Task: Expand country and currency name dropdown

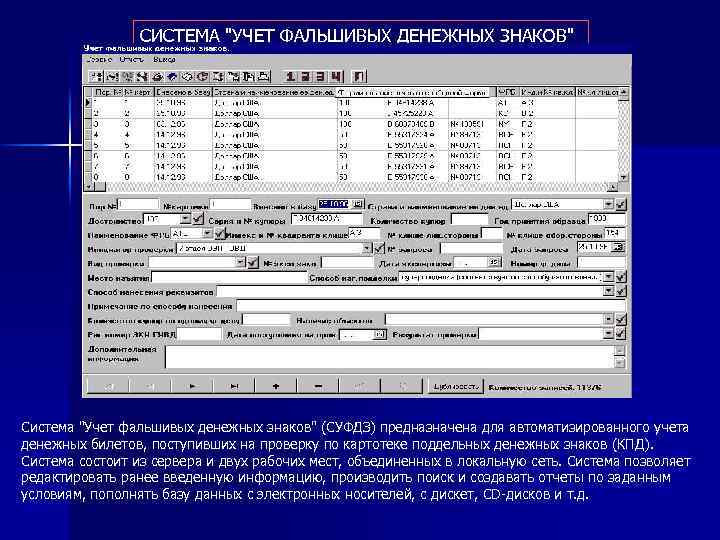Action: coord(608,204)
